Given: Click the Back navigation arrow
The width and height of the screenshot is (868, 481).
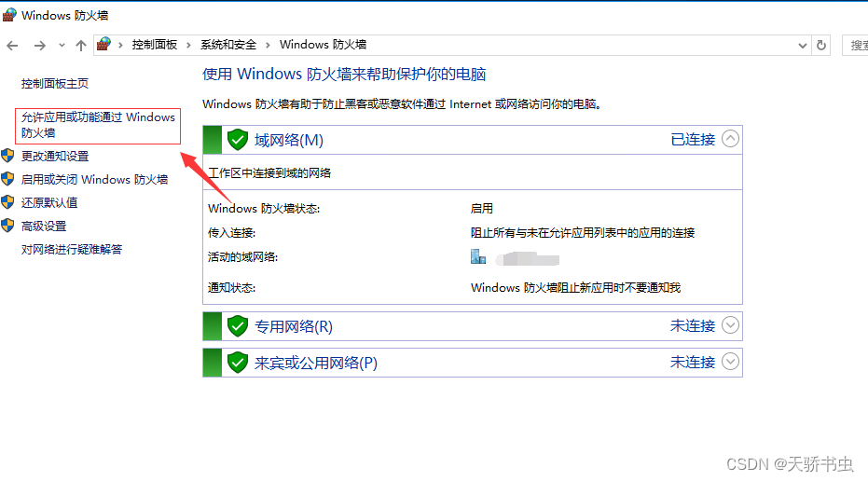Looking at the screenshot, I should click(x=12, y=46).
